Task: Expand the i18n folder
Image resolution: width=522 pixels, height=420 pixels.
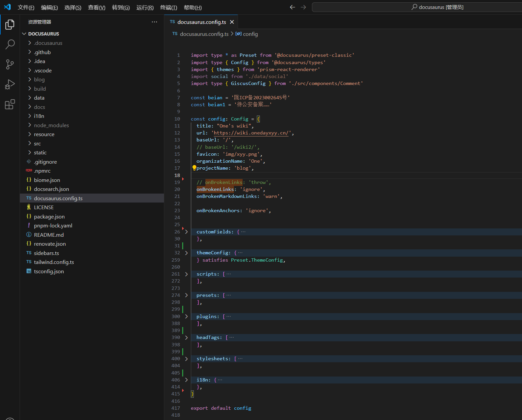Action: pos(92,116)
